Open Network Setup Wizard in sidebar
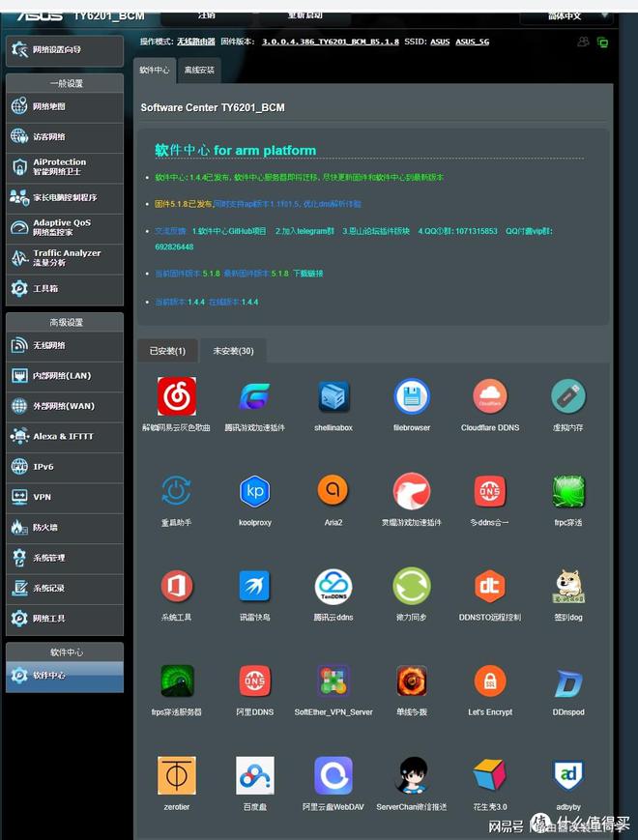 pyautogui.click(x=64, y=50)
